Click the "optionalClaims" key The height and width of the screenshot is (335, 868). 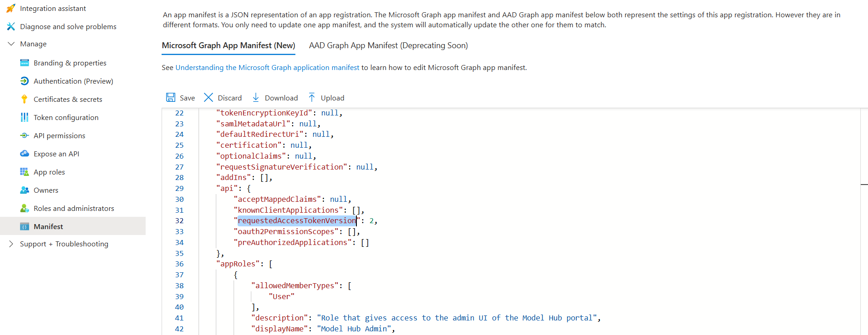pyautogui.click(x=251, y=156)
